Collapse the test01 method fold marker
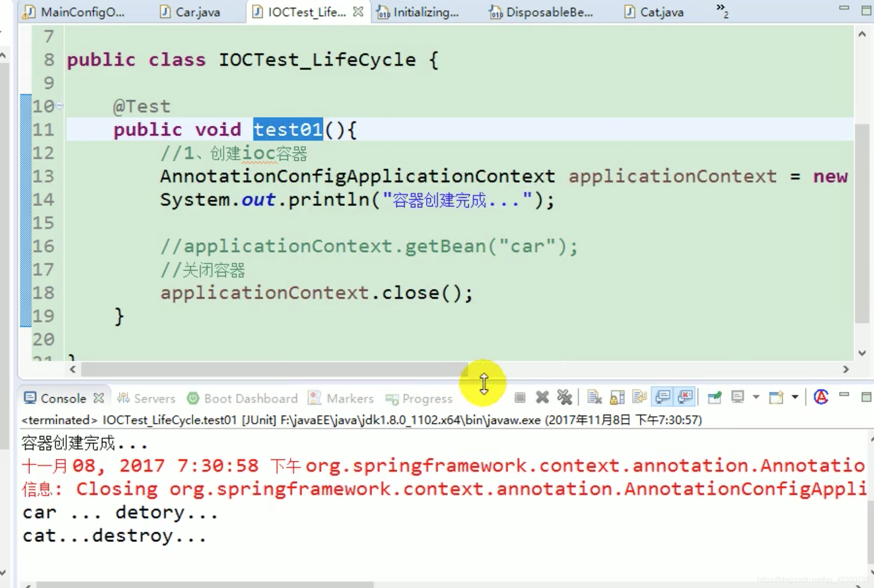Image resolution: width=874 pixels, height=588 pixels. tap(59, 106)
